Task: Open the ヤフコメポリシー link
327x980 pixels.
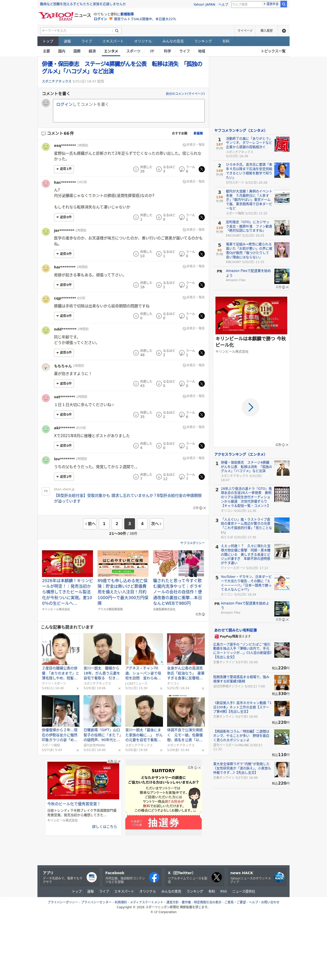Action: [x=192, y=543]
